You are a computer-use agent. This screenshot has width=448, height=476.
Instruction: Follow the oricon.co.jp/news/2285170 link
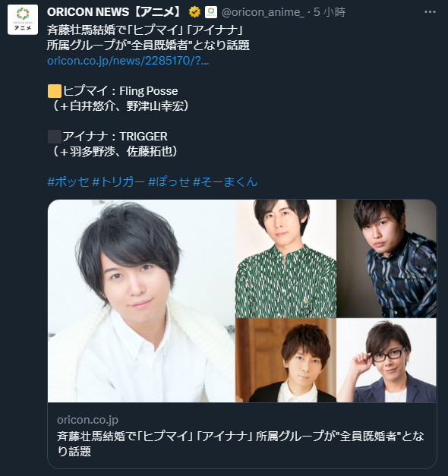coord(128,61)
